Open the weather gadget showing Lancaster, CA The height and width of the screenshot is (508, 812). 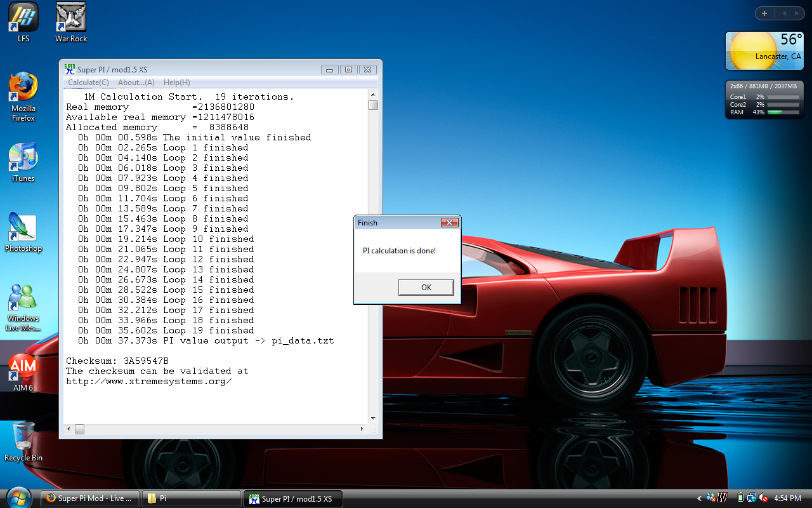[x=764, y=51]
